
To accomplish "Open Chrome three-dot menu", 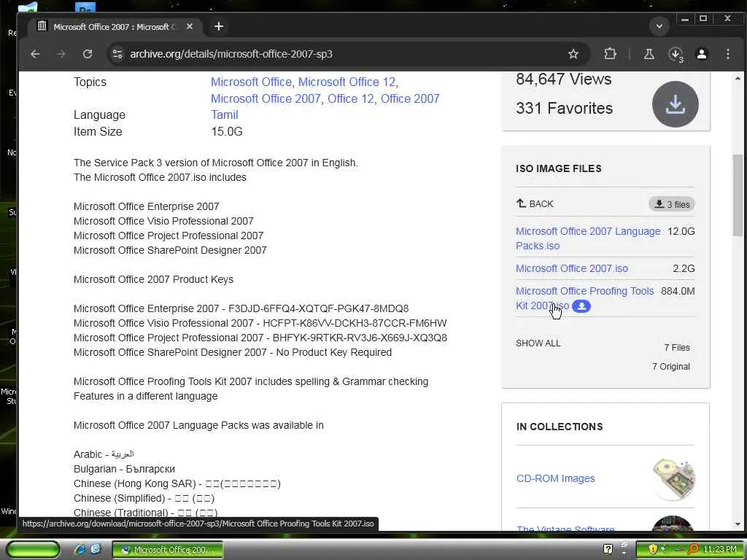I will click(x=728, y=54).
